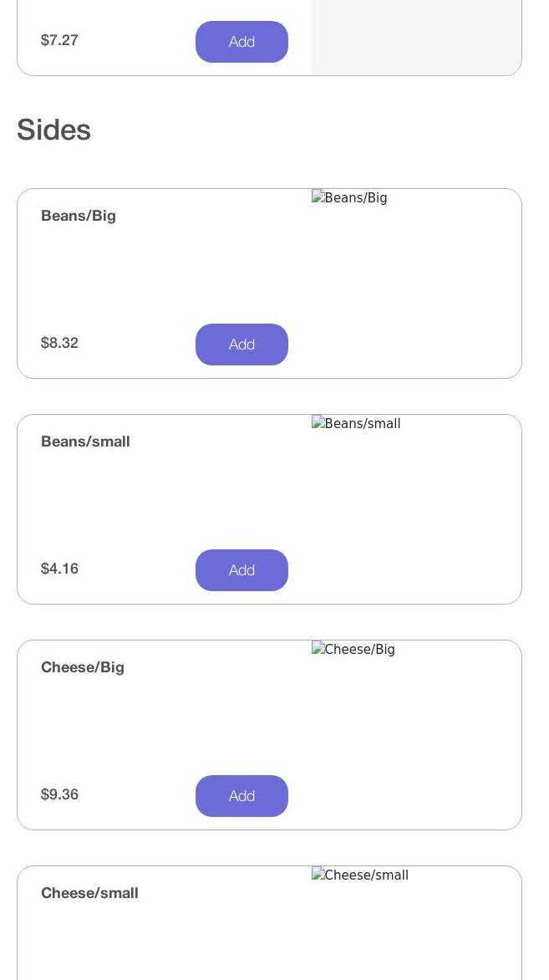Select the Beans/small item title
This screenshot has width=549, height=980.
[x=85, y=442]
